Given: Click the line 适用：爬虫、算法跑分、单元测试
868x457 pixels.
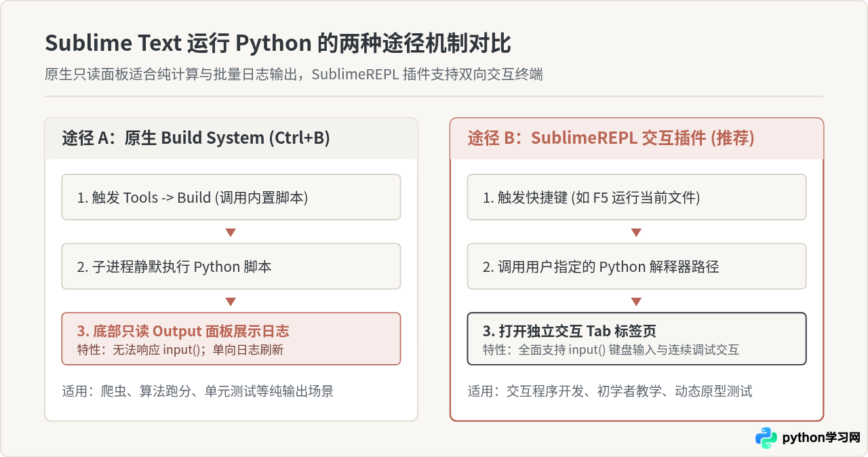Looking at the screenshot, I should click(x=197, y=391).
